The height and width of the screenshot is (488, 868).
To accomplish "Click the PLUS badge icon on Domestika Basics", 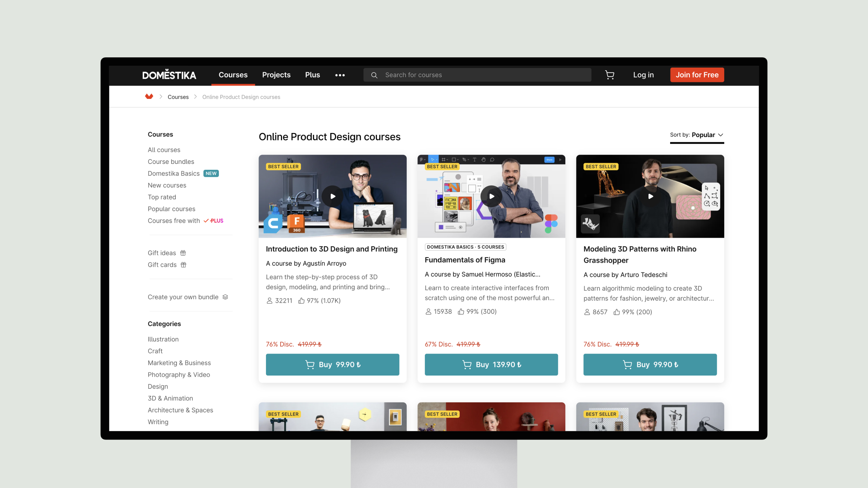I will (x=210, y=173).
